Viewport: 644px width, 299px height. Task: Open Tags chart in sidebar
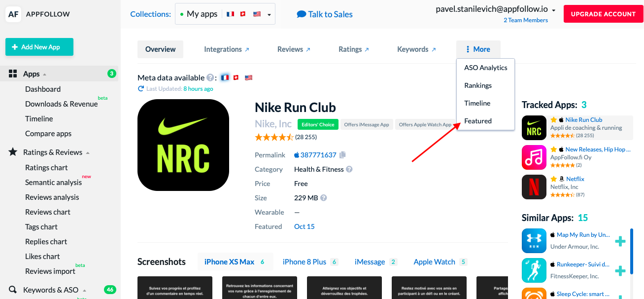click(41, 227)
